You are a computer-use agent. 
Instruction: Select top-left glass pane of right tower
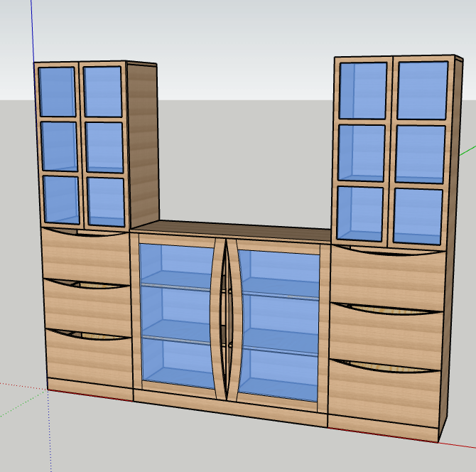click(x=363, y=90)
